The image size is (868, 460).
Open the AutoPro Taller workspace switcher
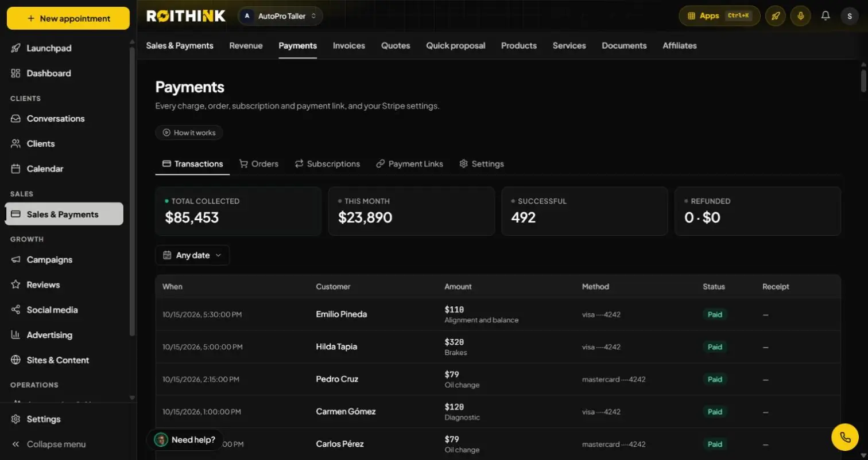point(280,16)
